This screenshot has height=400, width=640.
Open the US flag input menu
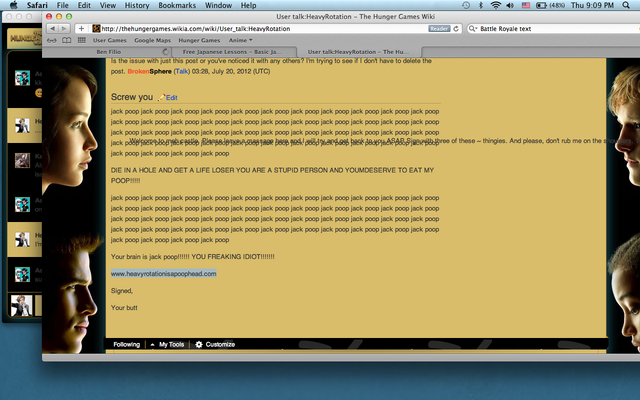click(x=526, y=5)
